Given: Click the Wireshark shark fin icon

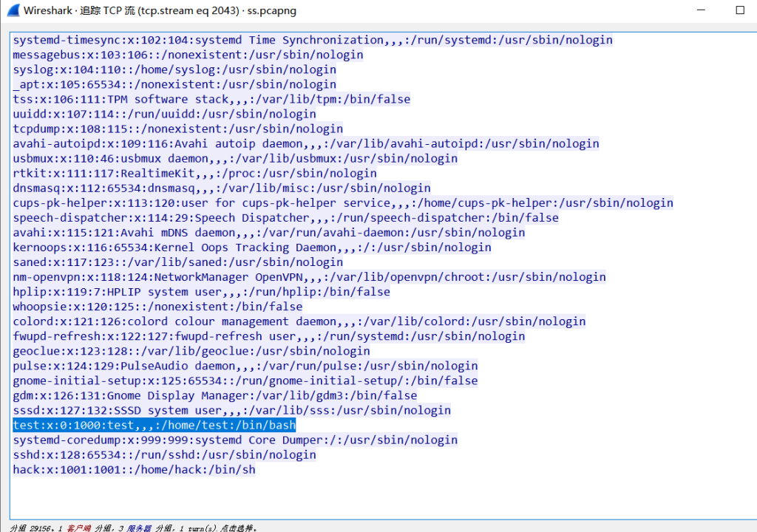Looking at the screenshot, I should point(12,10).
